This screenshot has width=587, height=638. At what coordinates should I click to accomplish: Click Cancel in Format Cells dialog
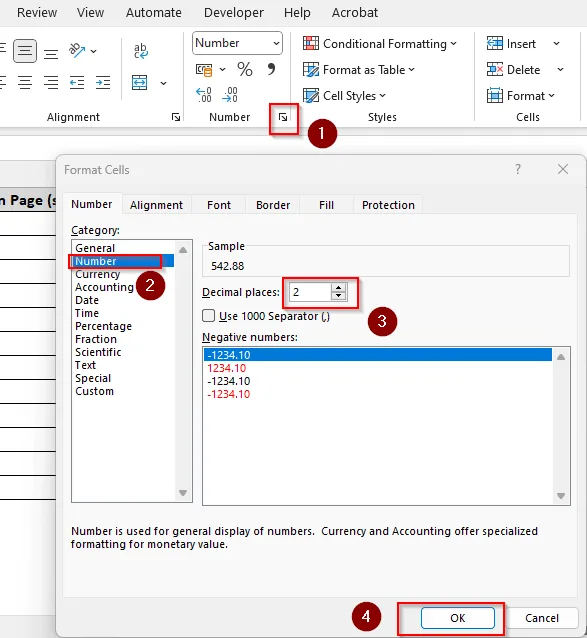coord(541,618)
